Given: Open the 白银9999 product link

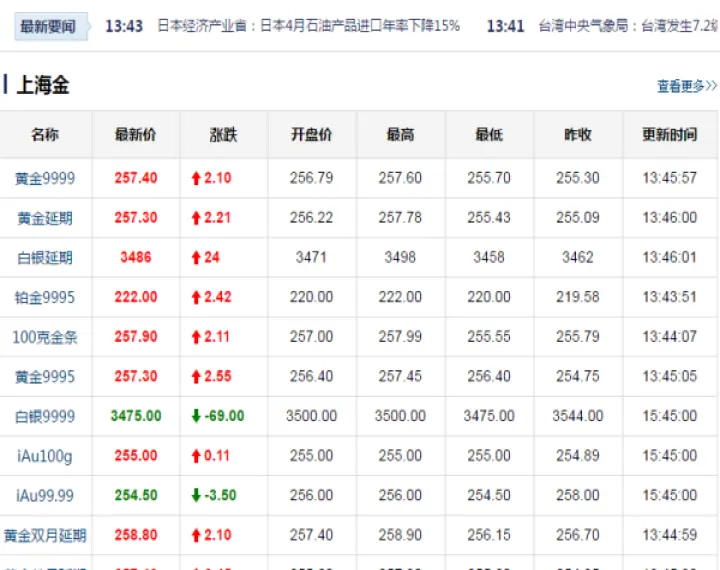Looking at the screenshot, I should pos(45,416).
